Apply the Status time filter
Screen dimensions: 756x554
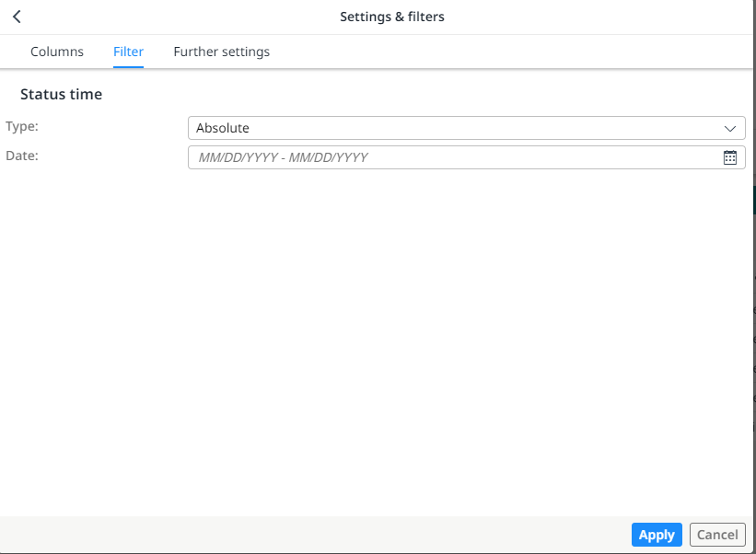(x=657, y=535)
